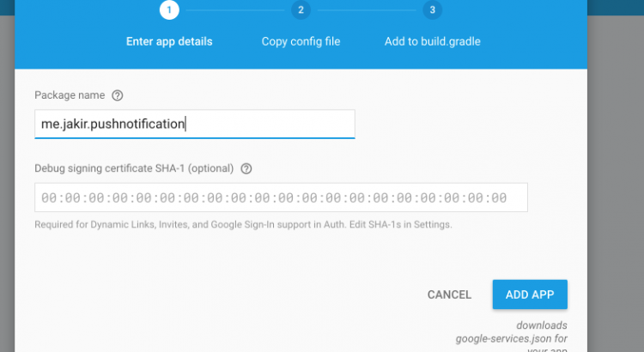Click the downloads google-services.json annotation text
This screenshot has width=644, height=352.
[512, 337]
